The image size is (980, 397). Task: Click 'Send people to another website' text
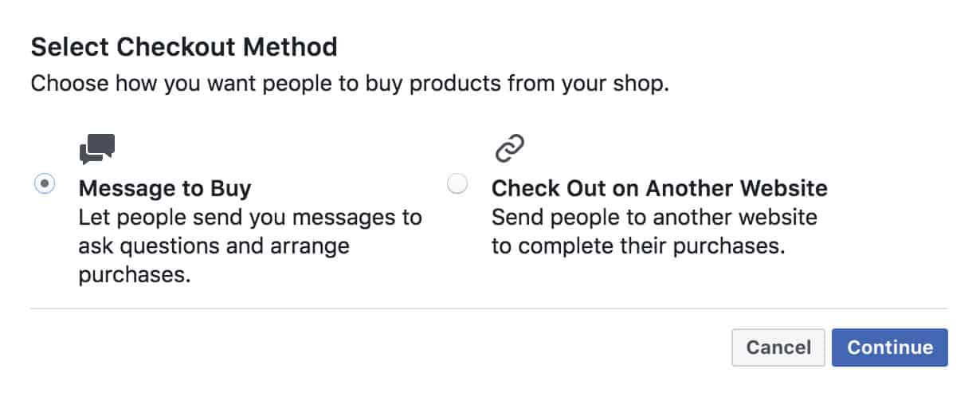tap(654, 218)
